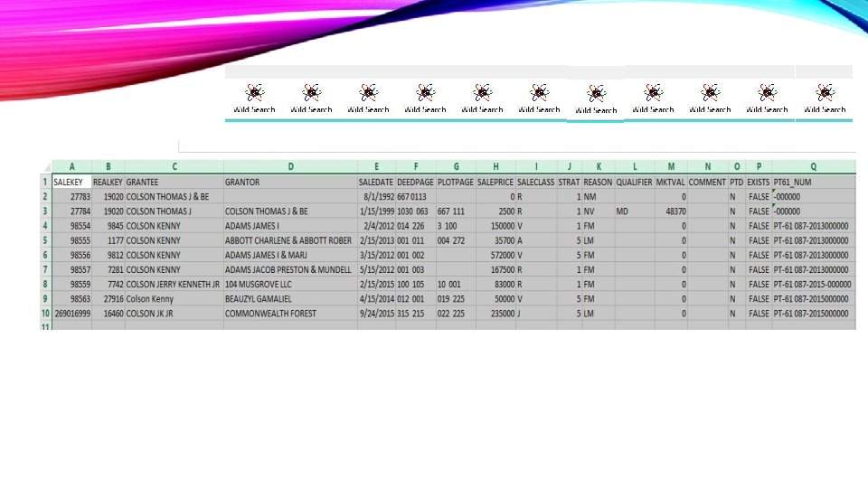Click the select-all corner of the sheet

coord(46,166)
